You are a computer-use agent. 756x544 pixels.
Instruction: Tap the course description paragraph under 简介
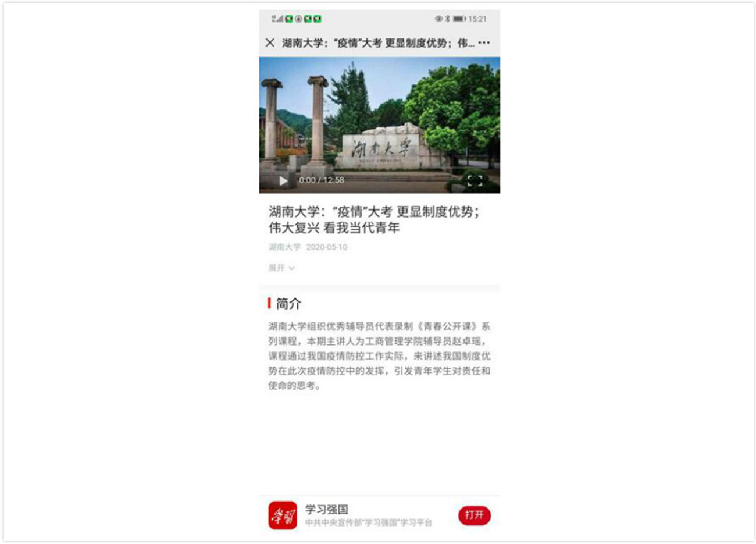tap(379, 355)
